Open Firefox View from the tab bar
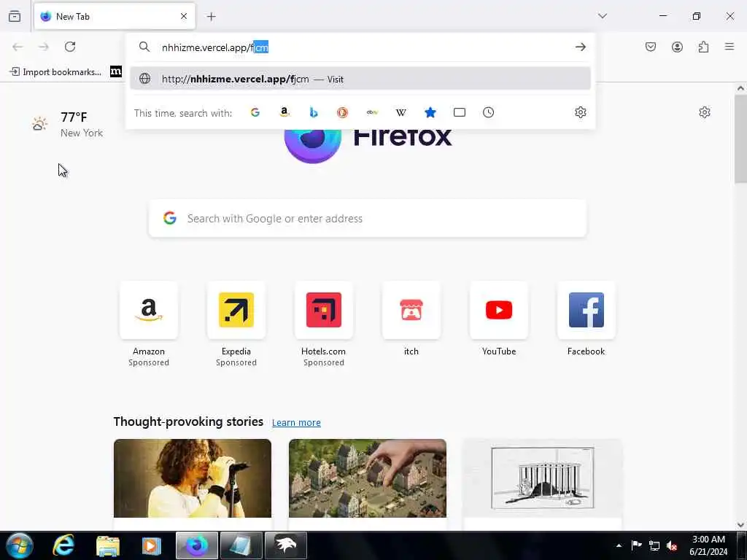Image resolution: width=747 pixels, height=560 pixels. coord(15,17)
